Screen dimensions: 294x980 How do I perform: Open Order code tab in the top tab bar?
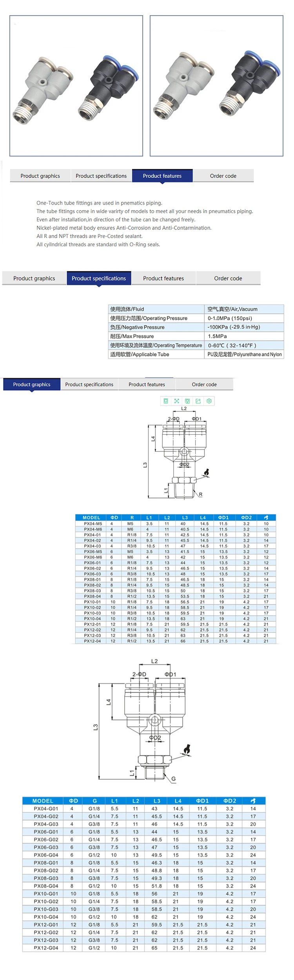click(x=223, y=176)
